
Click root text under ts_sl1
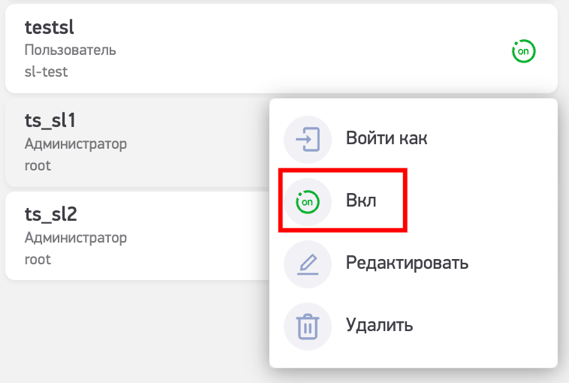coord(38,166)
